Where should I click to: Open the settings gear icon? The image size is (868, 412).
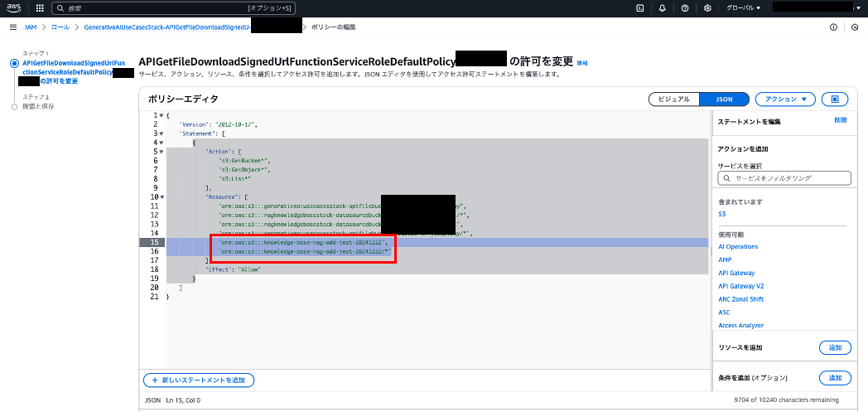point(707,8)
